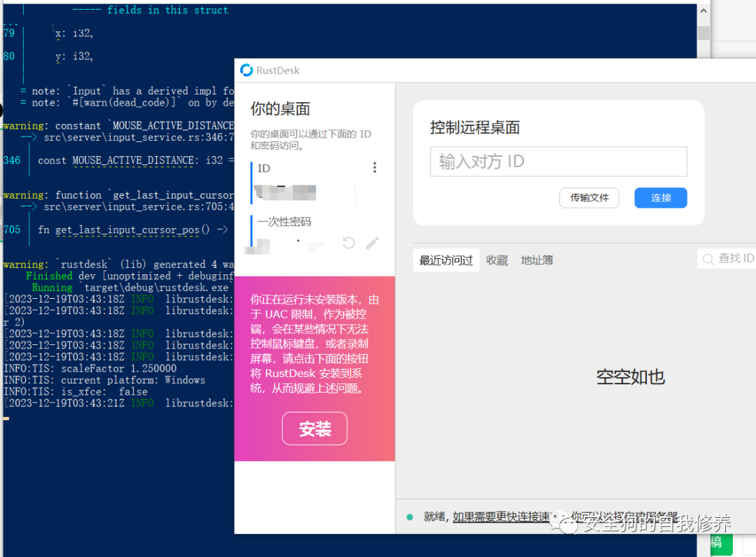Click the RustDesk logo in title bar

coord(246,70)
